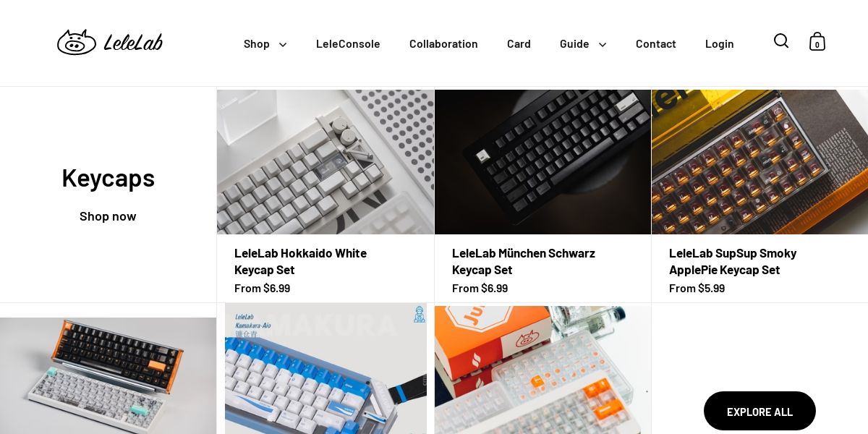The image size is (868, 434).
Task: Open the orange and clear keyboard image
Action: click(542, 370)
